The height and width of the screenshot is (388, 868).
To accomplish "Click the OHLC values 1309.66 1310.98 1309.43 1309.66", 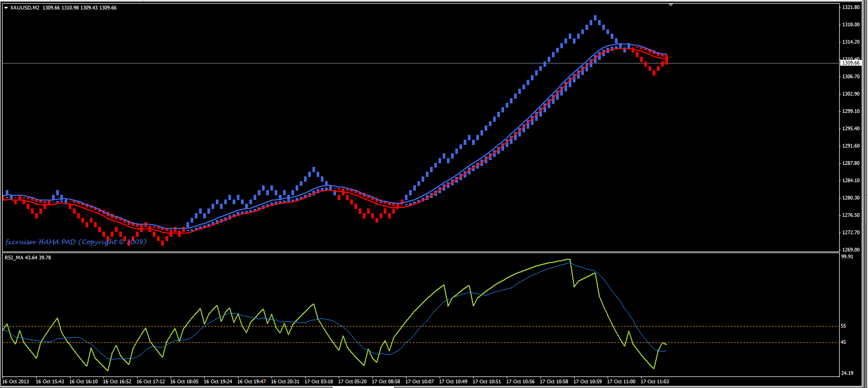I will 80,8.
